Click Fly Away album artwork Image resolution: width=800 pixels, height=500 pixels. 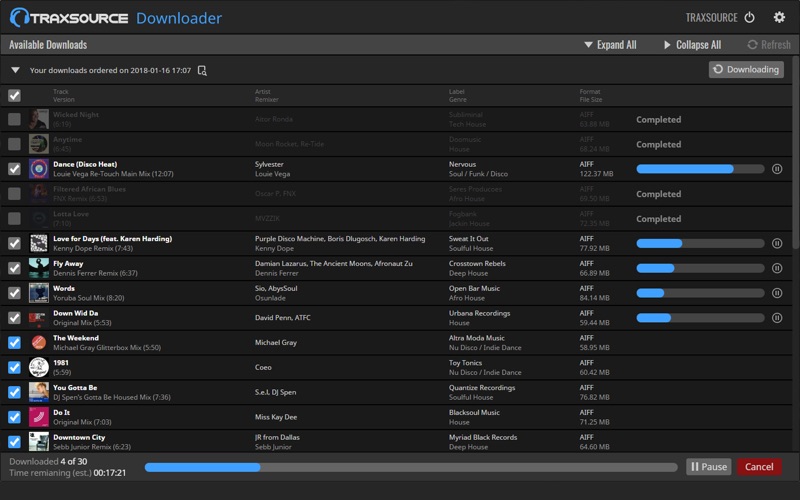(x=39, y=268)
